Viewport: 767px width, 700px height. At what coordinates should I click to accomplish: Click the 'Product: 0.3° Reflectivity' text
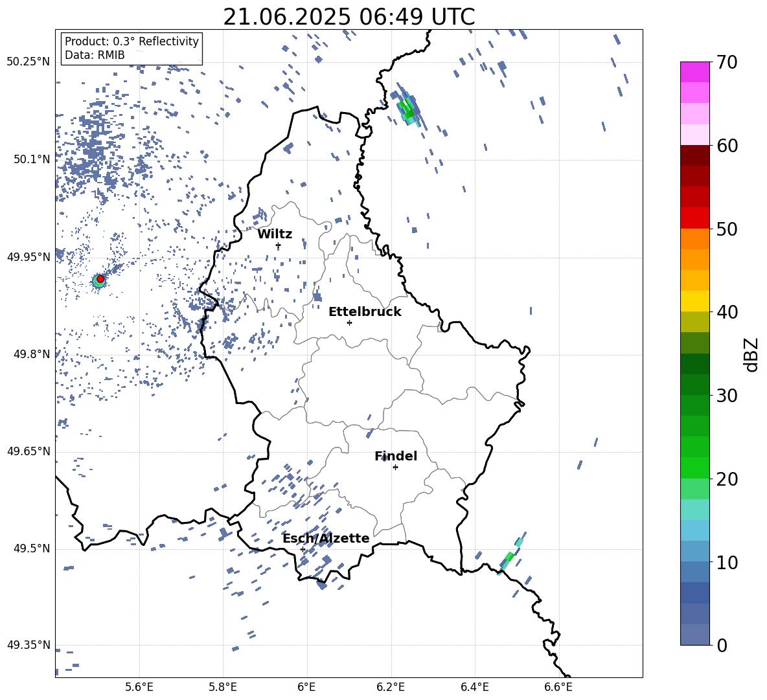tap(132, 41)
